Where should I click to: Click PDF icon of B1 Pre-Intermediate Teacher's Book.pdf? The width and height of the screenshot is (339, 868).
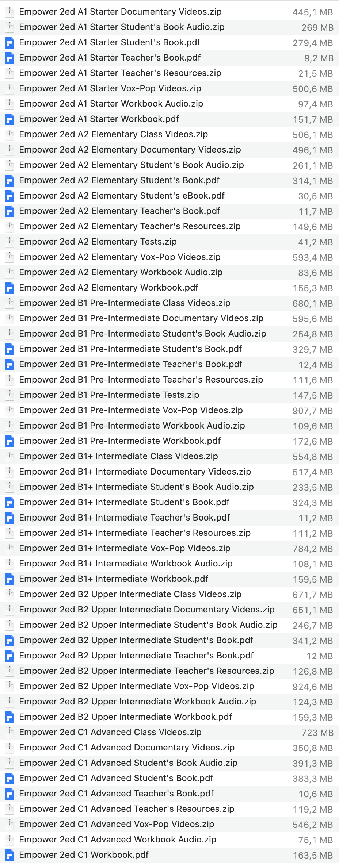[x=9, y=365]
